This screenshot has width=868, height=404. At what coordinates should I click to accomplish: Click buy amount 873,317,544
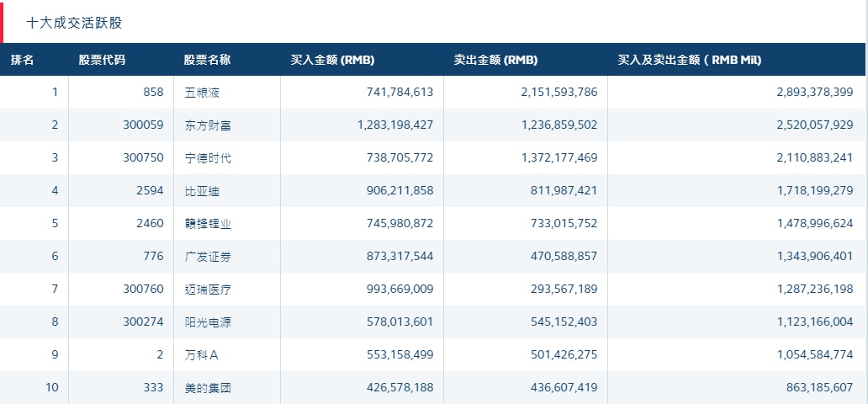tap(400, 256)
